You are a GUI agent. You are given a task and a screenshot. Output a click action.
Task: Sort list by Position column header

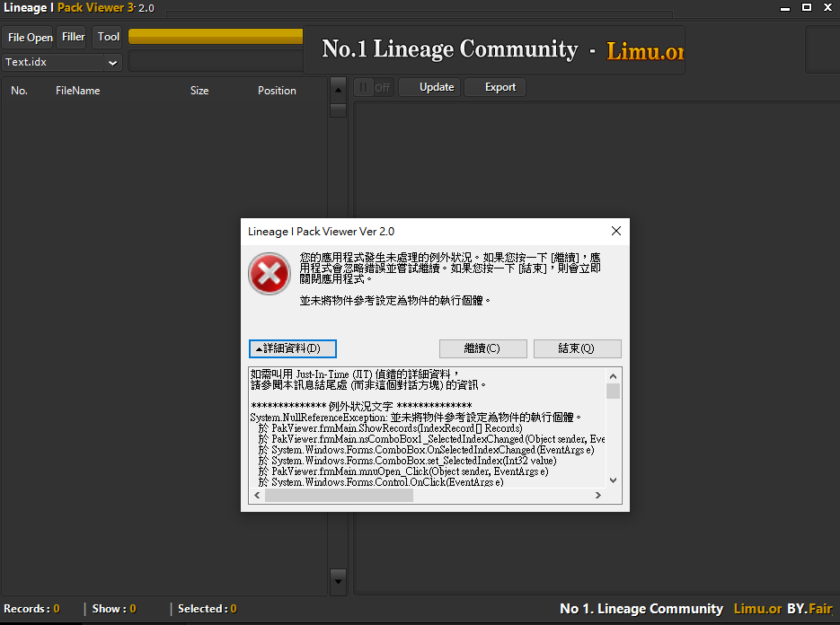277,91
